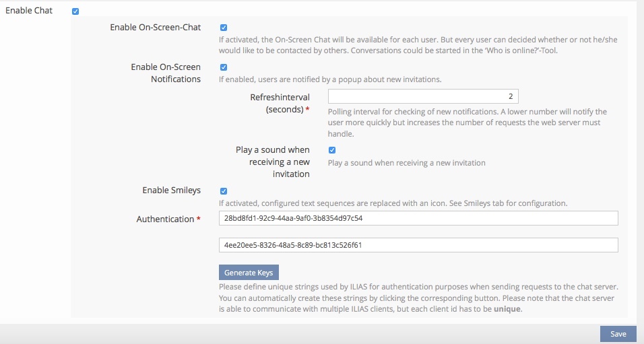Click the Play a sound label text
Image resolution: width=644 pixels, height=344 pixels.
(x=272, y=162)
